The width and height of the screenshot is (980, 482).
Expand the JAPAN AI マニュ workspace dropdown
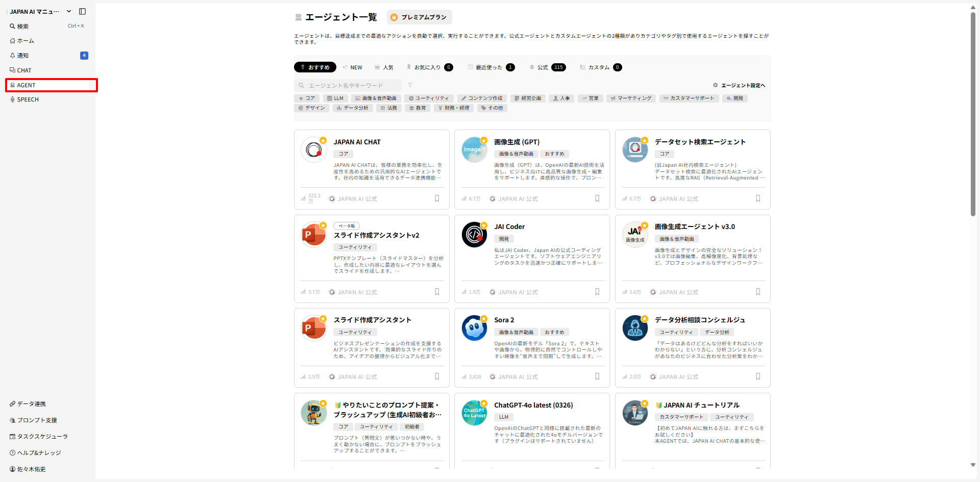tap(69, 11)
